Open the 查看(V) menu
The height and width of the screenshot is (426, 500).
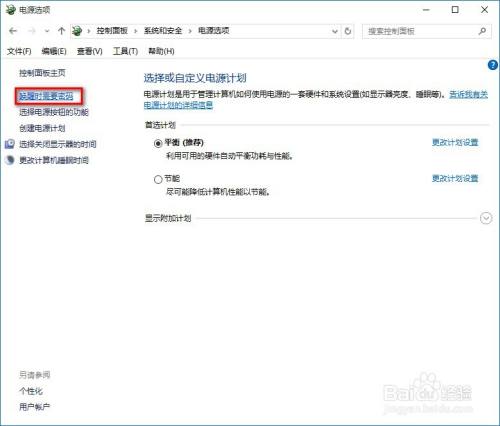point(90,51)
